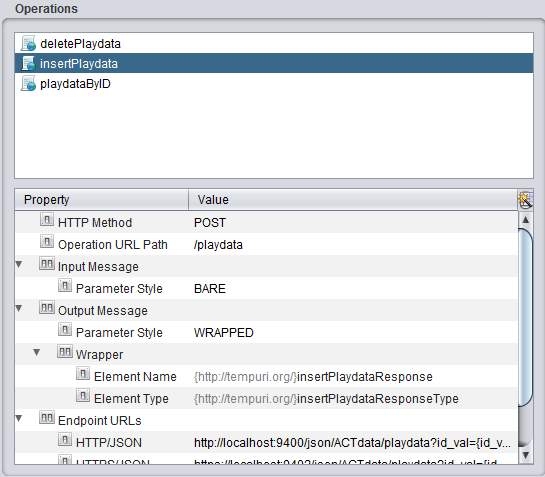Collapse the Wrapper node
This screenshot has height=477, width=545.
[37, 353]
